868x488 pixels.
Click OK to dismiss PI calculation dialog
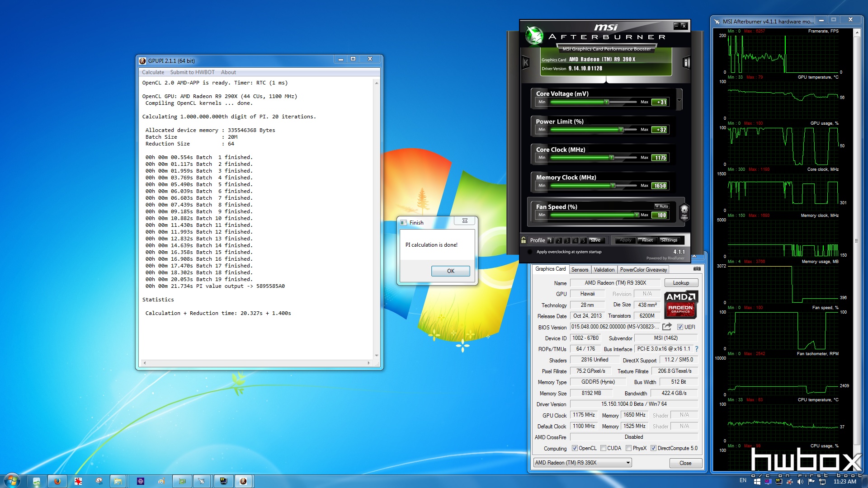pyautogui.click(x=450, y=271)
